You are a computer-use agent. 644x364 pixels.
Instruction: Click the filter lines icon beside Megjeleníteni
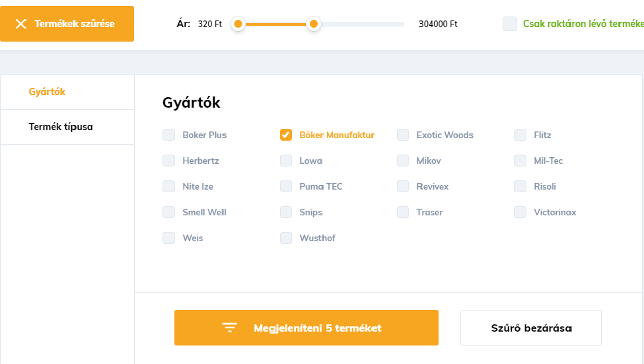[230, 328]
